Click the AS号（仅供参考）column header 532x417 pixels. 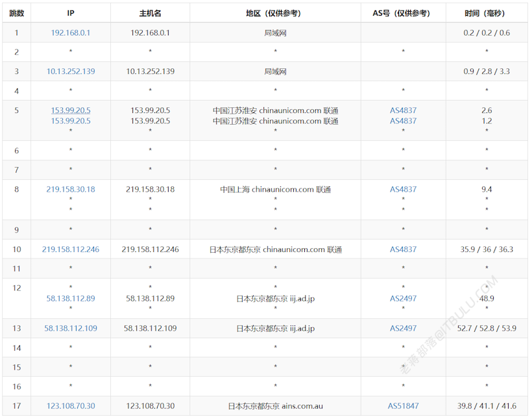(403, 13)
